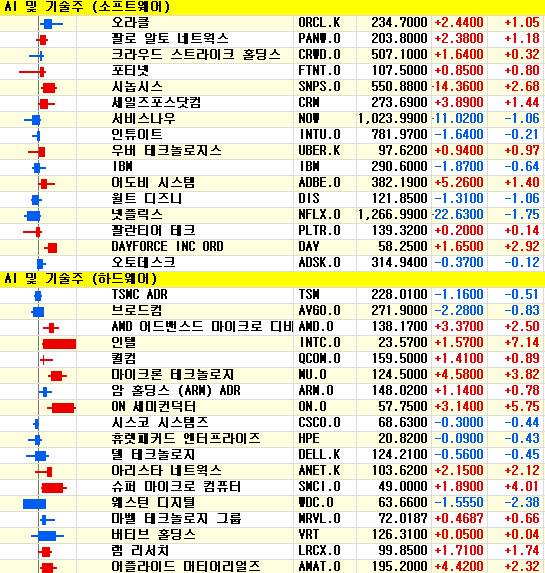Click the Oracle candlestick mini chart
545x573 pixels.
(51, 24)
